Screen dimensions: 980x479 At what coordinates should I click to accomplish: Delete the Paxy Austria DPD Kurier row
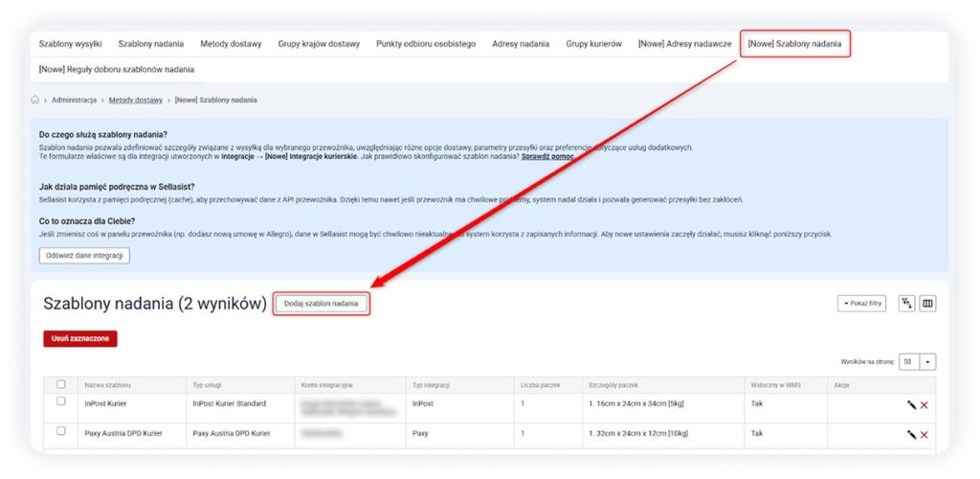click(924, 434)
